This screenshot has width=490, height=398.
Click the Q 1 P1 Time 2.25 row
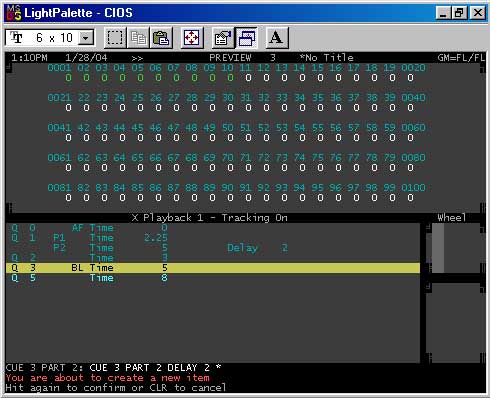click(89, 238)
